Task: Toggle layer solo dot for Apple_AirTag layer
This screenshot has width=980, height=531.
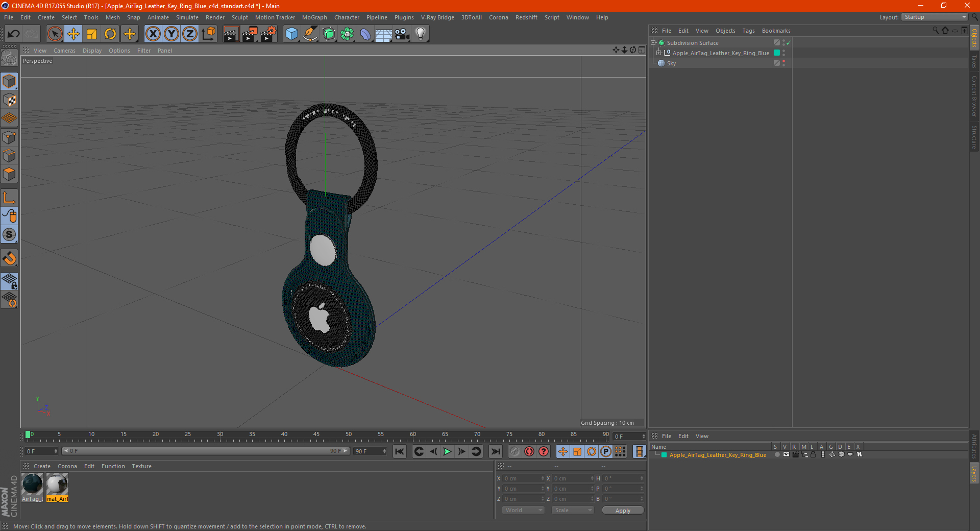Action: point(777,454)
